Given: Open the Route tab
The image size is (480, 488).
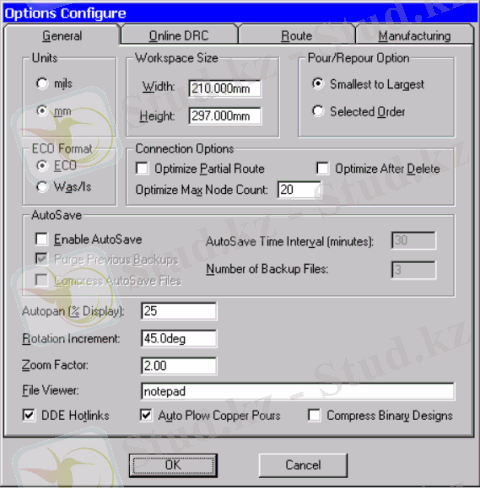Looking at the screenshot, I should pos(297,35).
